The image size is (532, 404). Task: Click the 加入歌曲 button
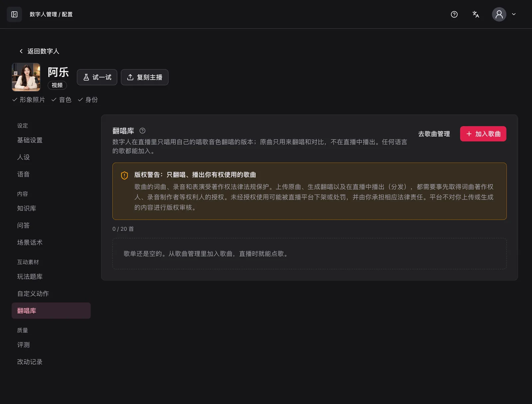point(483,134)
